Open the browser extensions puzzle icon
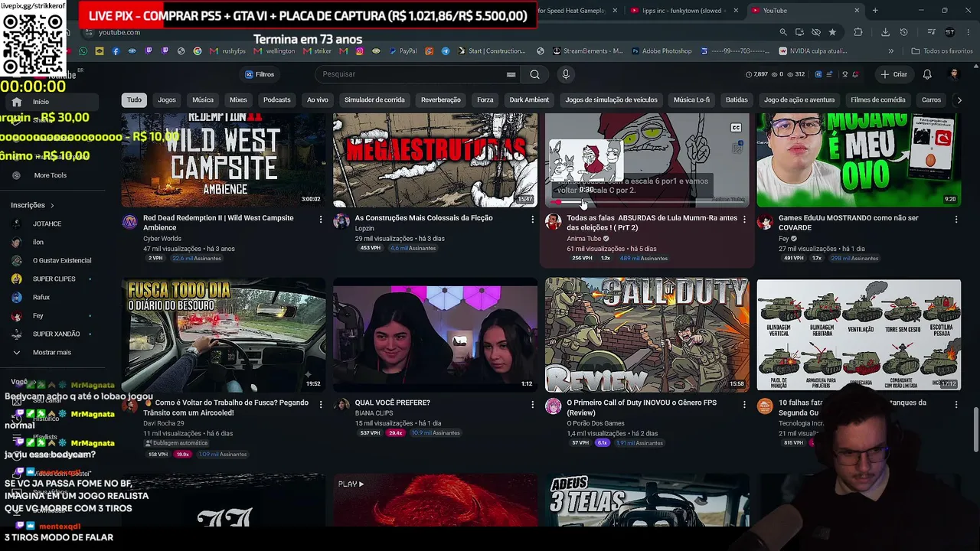980x551 pixels. (x=857, y=32)
